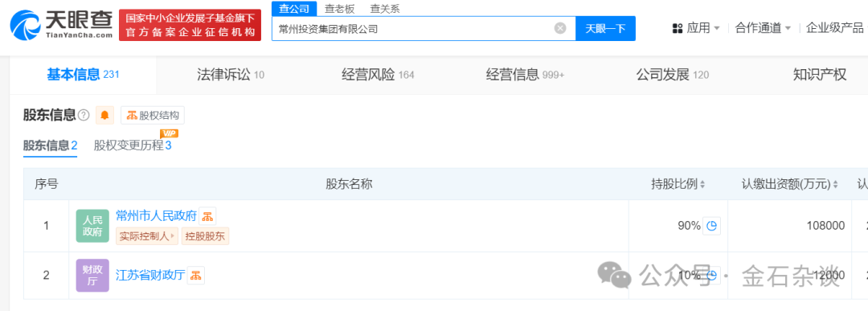Sort by 持股比例 column
The height and width of the screenshot is (311, 868).
click(678, 184)
